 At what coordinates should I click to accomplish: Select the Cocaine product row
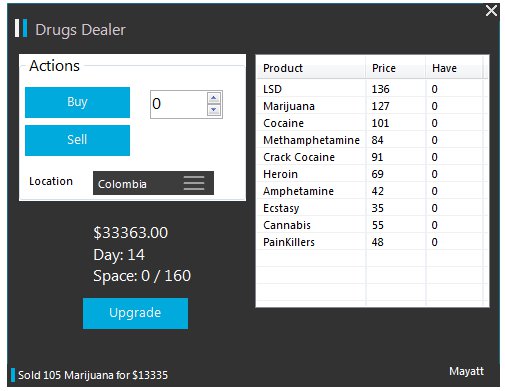pyautogui.click(x=373, y=123)
